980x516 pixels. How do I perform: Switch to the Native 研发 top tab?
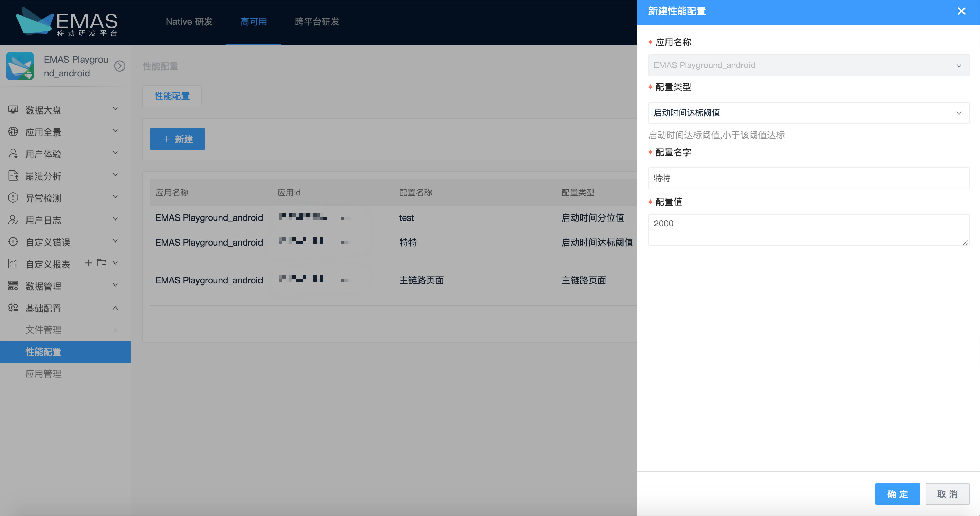coord(189,22)
